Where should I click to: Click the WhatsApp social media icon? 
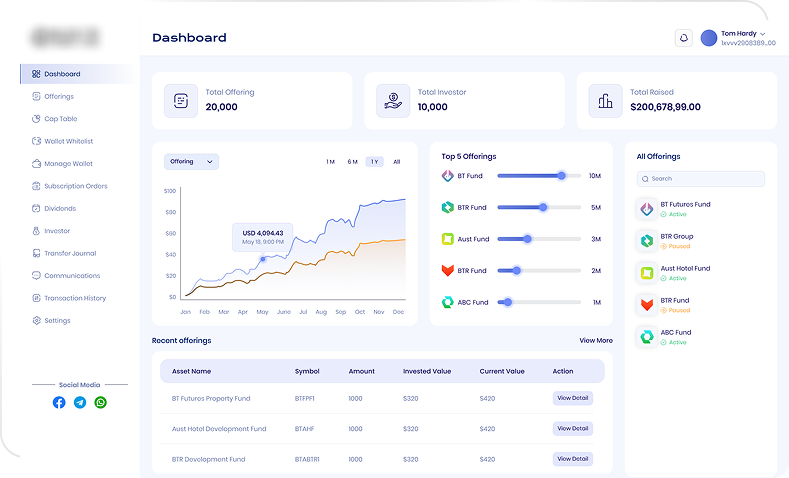tap(101, 402)
